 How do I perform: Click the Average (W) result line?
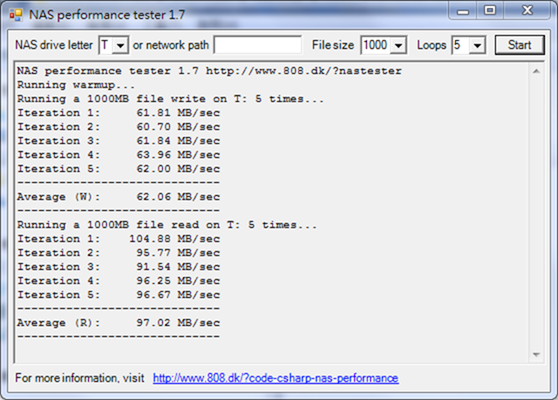[119, 197]
